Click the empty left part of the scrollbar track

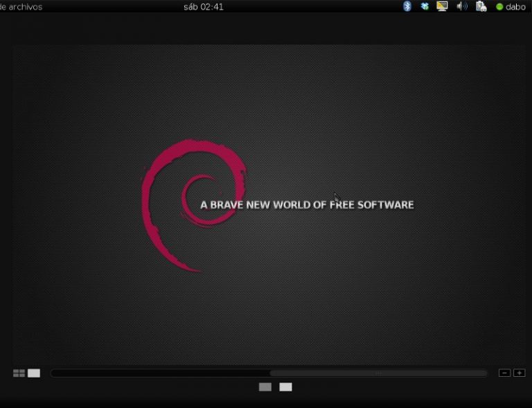pyautogui.click(x=159, y=373)
